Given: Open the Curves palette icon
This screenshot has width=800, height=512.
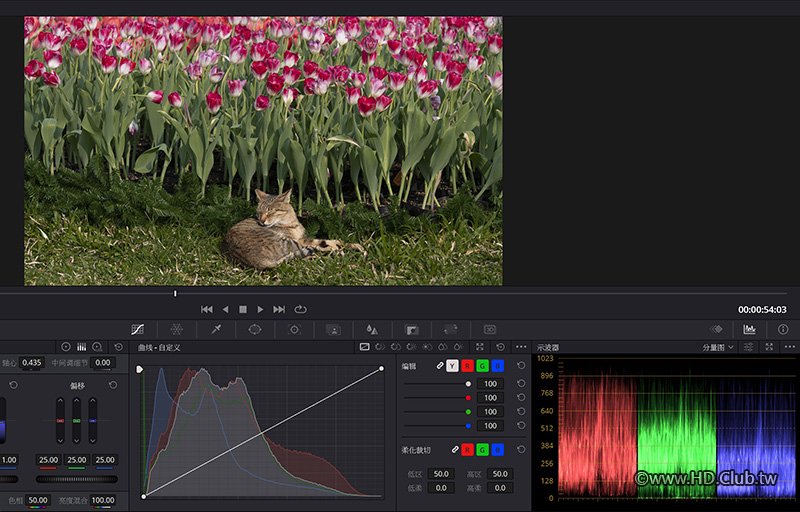Looking at the screenshot, I should click(x=137, y=329).
